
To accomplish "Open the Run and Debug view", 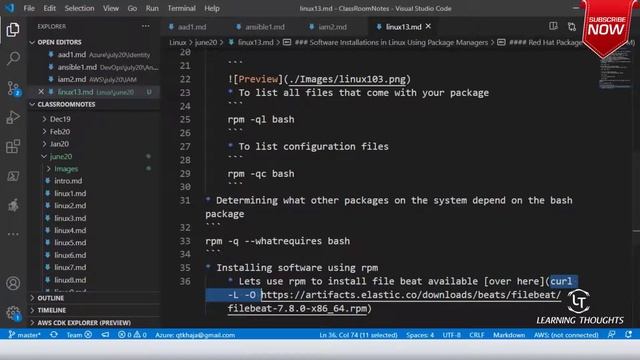I will click(x=13, y=118).
